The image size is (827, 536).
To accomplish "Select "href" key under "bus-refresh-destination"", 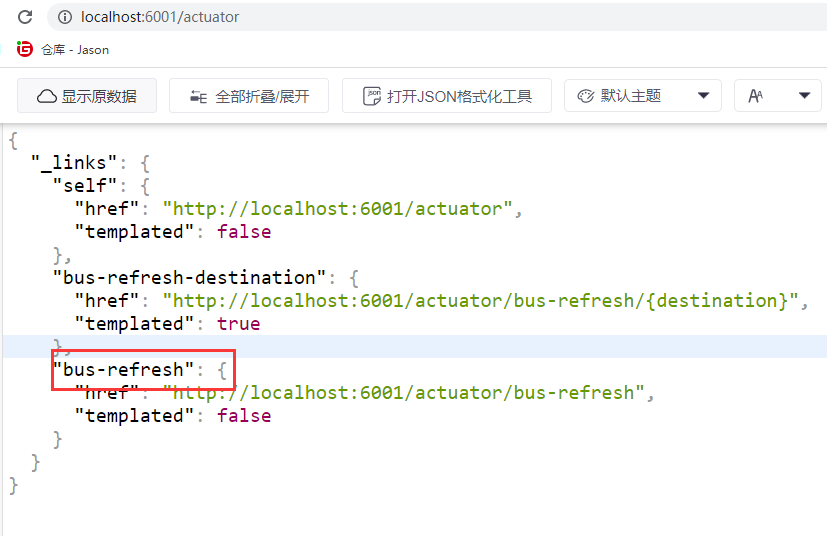I will pos(107,301).
